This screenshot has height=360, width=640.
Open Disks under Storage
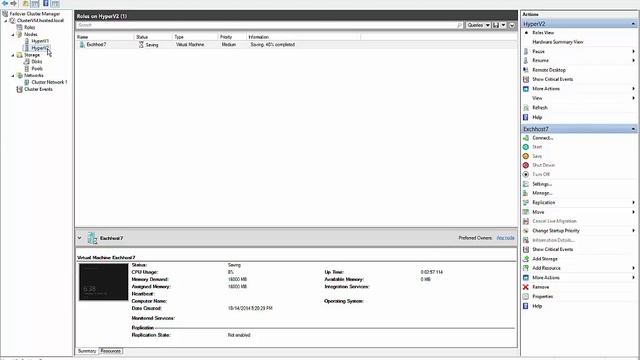coord(37,62)
